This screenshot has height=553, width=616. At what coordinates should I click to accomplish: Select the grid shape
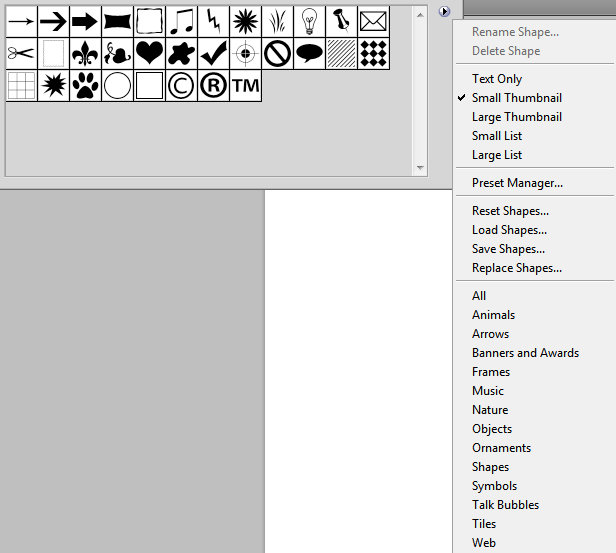pos(22,86)
